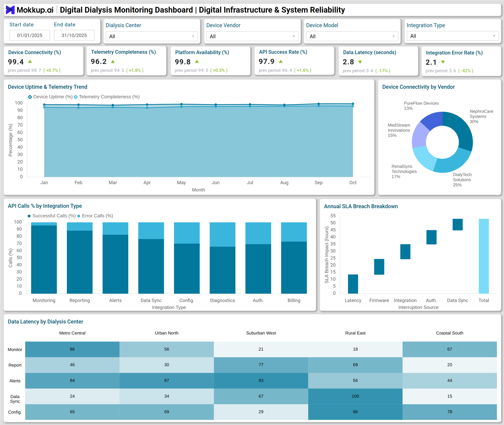
Task: Click the Coastal South column header
Action: point(450,333)
